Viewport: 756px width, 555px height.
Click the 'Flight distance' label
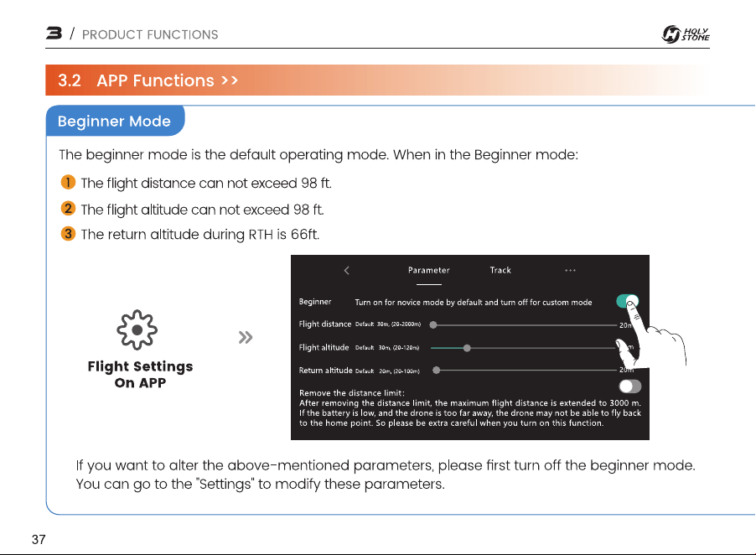click(325, 324)
